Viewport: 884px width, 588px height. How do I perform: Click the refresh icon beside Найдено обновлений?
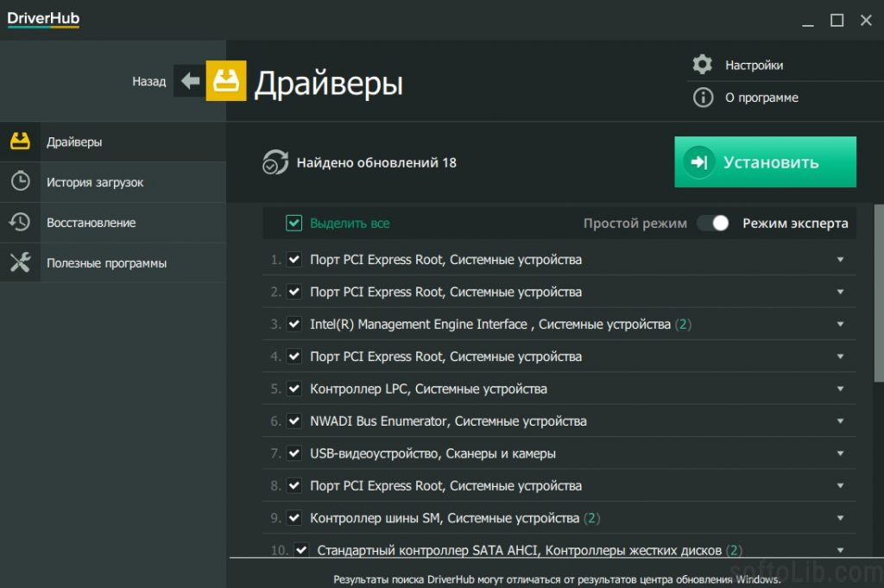[275, 162]
